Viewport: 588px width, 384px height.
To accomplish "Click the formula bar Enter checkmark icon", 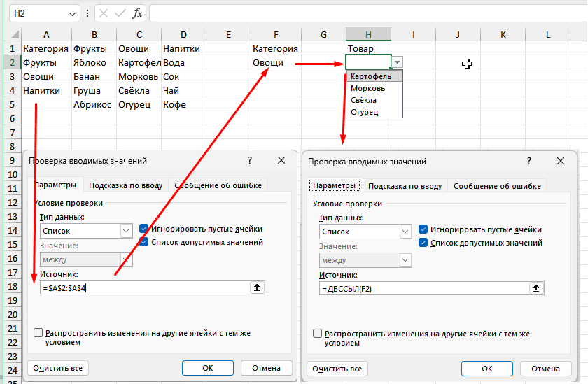I will tap(120, 13).
